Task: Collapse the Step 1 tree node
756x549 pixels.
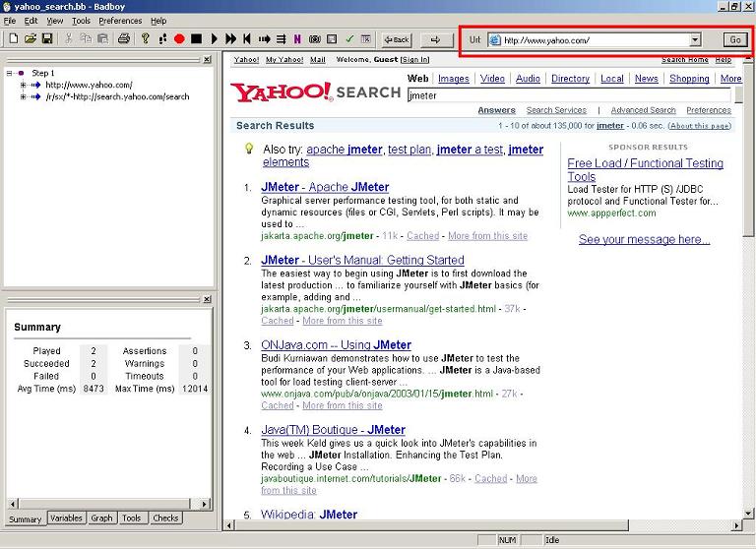Action: (9, 73)
